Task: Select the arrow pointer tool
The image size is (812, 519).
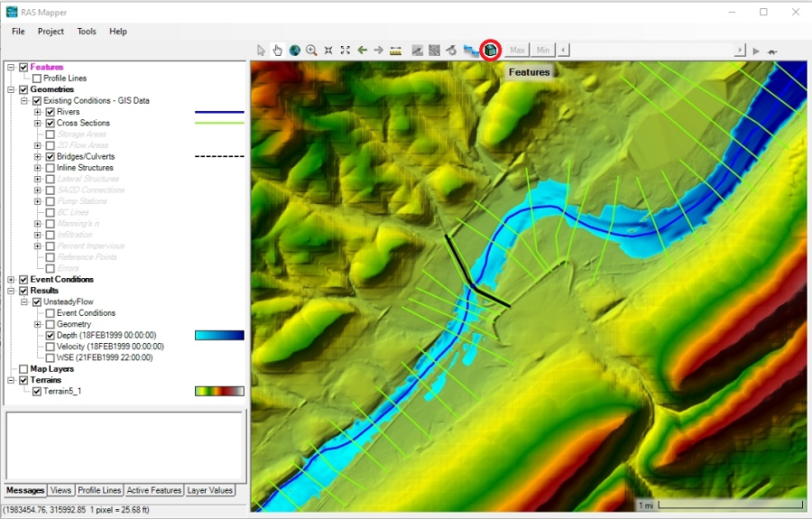Action: [x=262, y=51]
